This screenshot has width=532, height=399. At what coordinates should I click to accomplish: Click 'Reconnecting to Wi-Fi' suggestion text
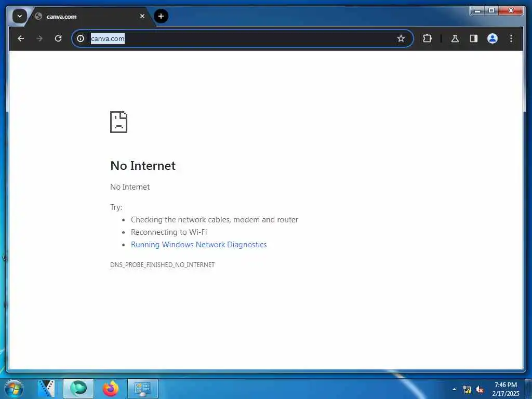169,232
